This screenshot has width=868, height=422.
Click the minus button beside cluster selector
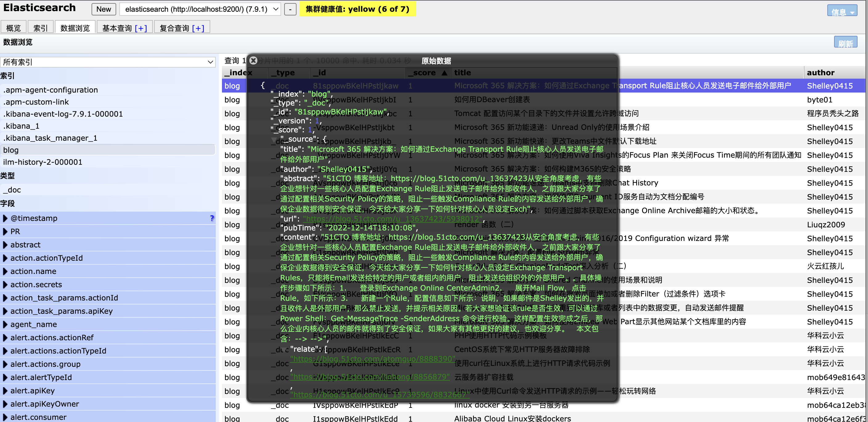290,9
